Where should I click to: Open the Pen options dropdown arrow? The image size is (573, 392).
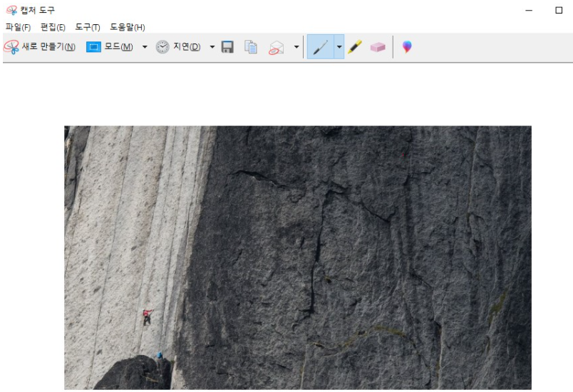pyautogui.click(x=339, y=47)
